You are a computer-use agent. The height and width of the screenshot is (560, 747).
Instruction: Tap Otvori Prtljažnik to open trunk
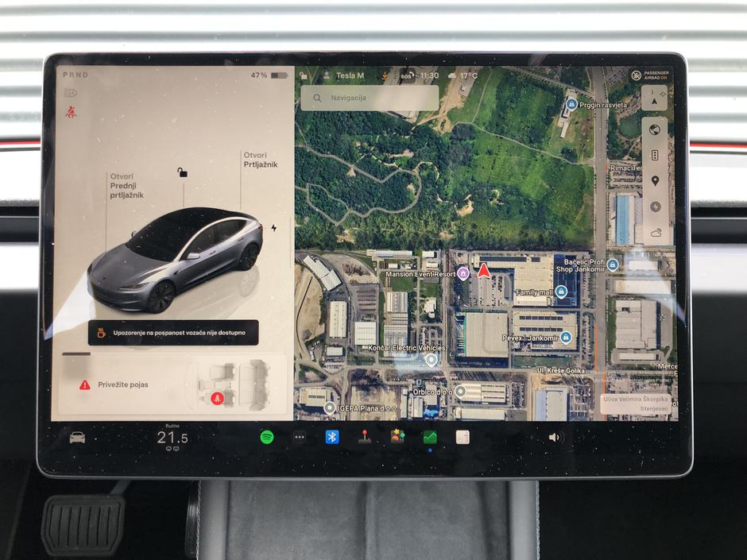[x=260, y=160]
